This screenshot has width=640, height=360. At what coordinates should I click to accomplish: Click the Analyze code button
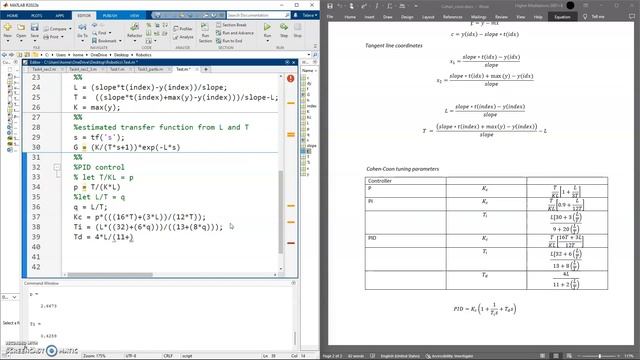[183, 37]
